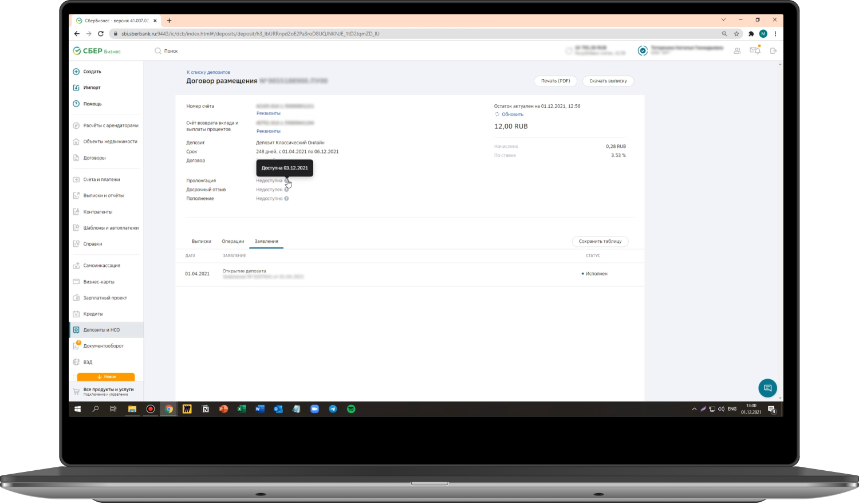The height and width of the screenshot is (504, 859).
Task: Open browser zoom magnifier icon
Action: (x=724, y=34)
